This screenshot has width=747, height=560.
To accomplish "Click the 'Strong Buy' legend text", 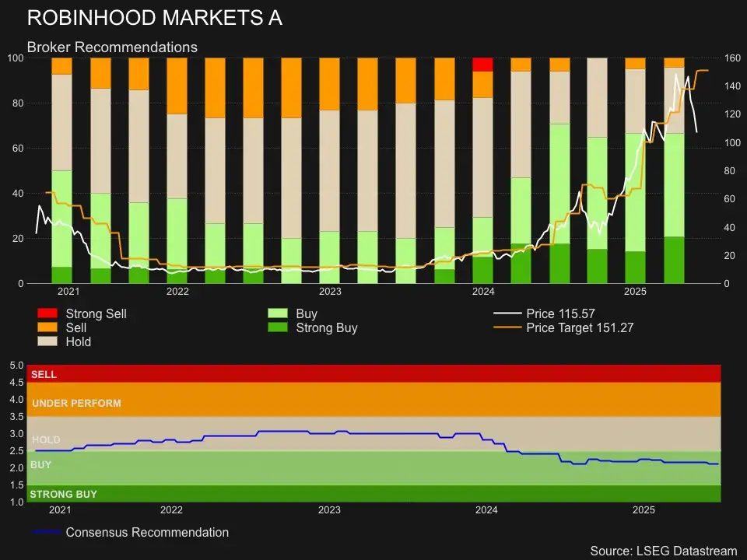I will tap(327, 327).
